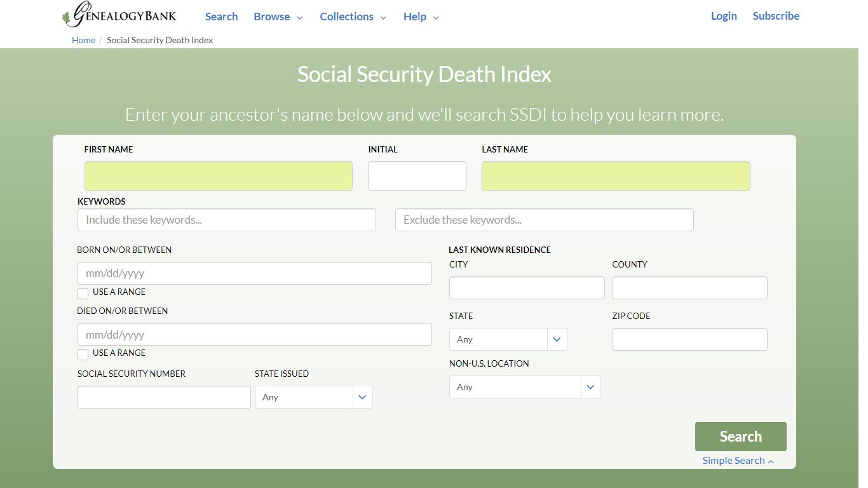Click the Born On/Or Between date field
868x488 pixels.
(x=254, y=273)
